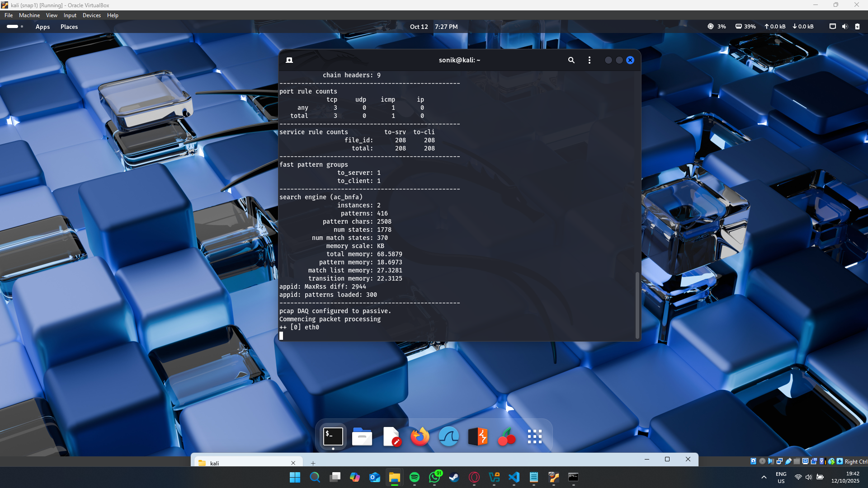Screen dimensions: 868x488
Task: Close the sonik@kali terminal window
Action: 630,60
